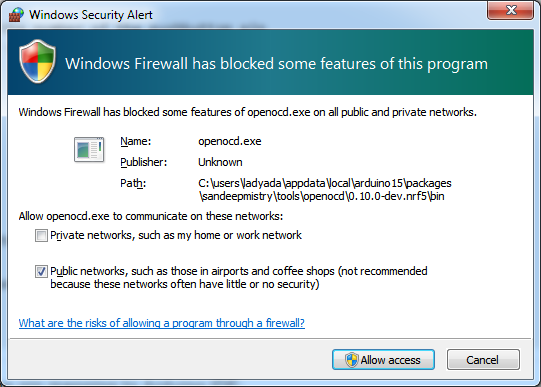The width and height of the screenshot is (541, 387).
Task: Click the 'Name:' field label
Action: pos(136,141)
